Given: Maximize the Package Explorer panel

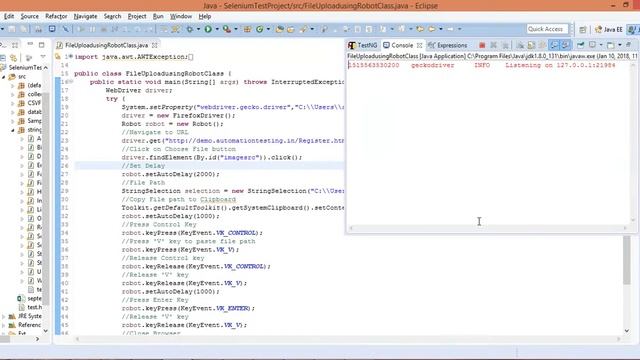Looking at the screenshot, I should click(41, 44).
